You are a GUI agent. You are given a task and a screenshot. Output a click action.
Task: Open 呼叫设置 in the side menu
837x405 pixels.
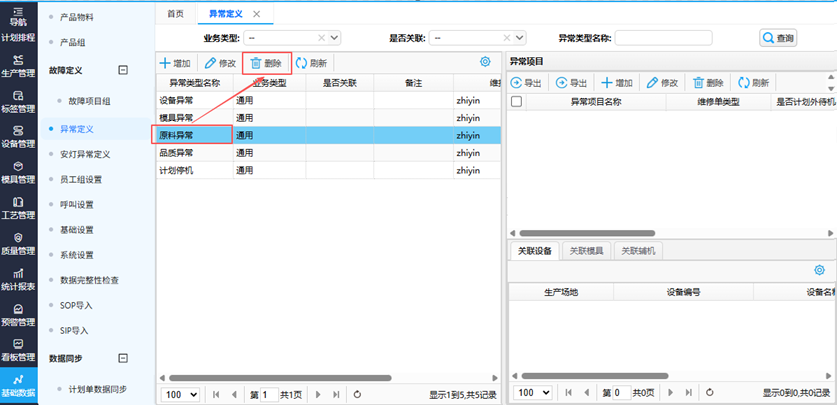tap(77, 204)
